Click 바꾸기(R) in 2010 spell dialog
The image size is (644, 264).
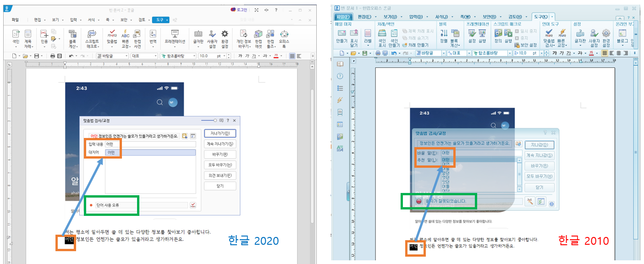pyautogui.click(x=539, y=166)
